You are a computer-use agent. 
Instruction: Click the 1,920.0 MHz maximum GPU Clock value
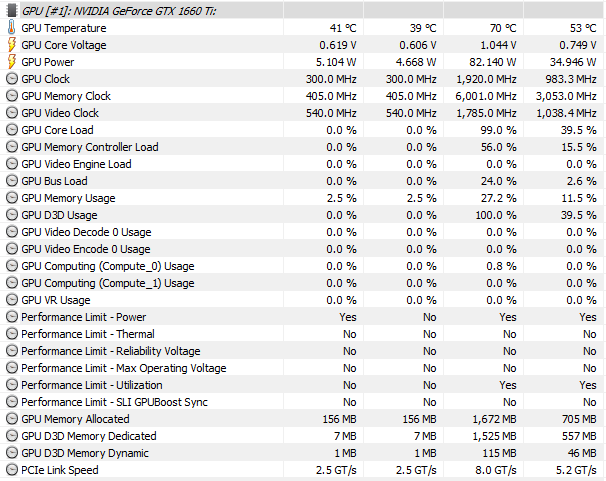coord(486,79)
